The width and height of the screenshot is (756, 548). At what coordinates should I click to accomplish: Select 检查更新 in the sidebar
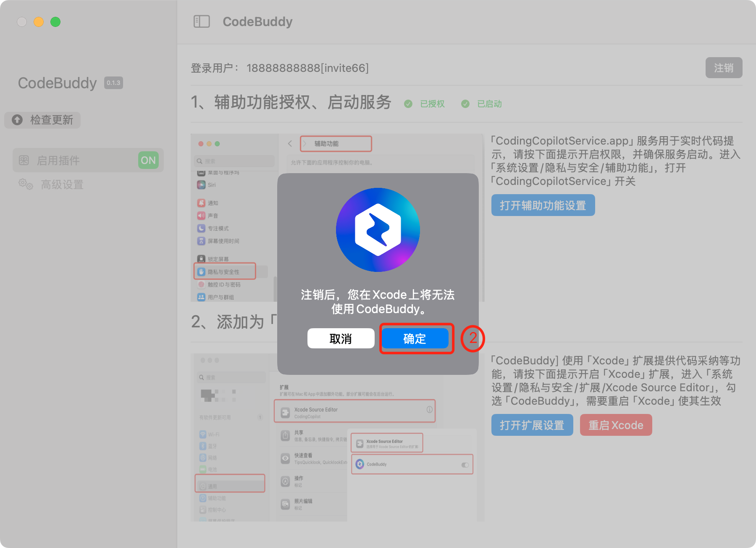(51, 120)
